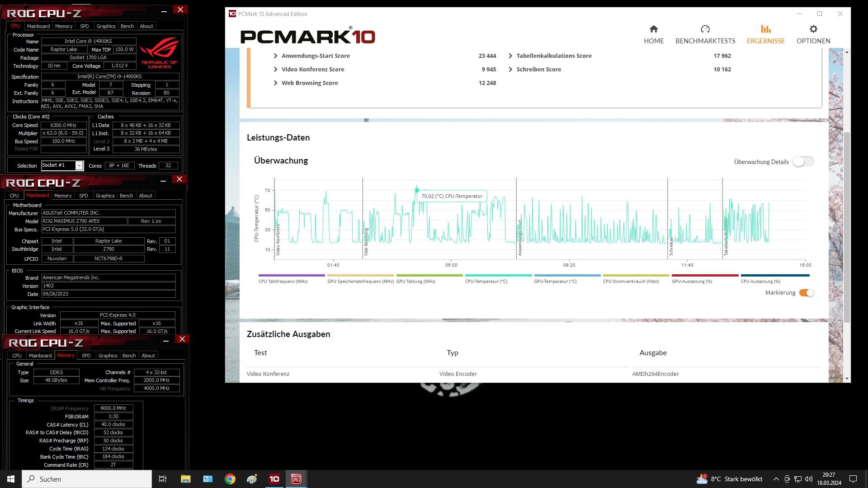This screenshot has height=488, width=868.
Task: Open SPD tab in bottom CPU-Z window
Action: [x=86, y=356]
